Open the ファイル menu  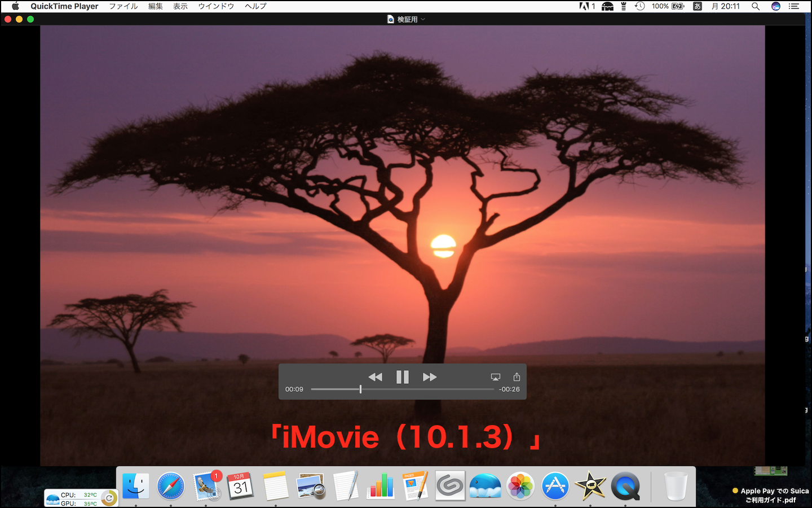123,6
